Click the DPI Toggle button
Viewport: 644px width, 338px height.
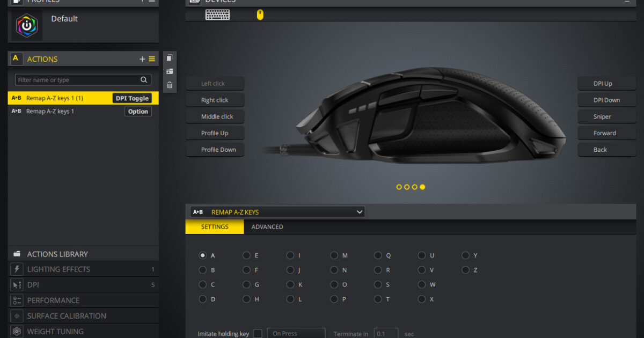point(132,98)
